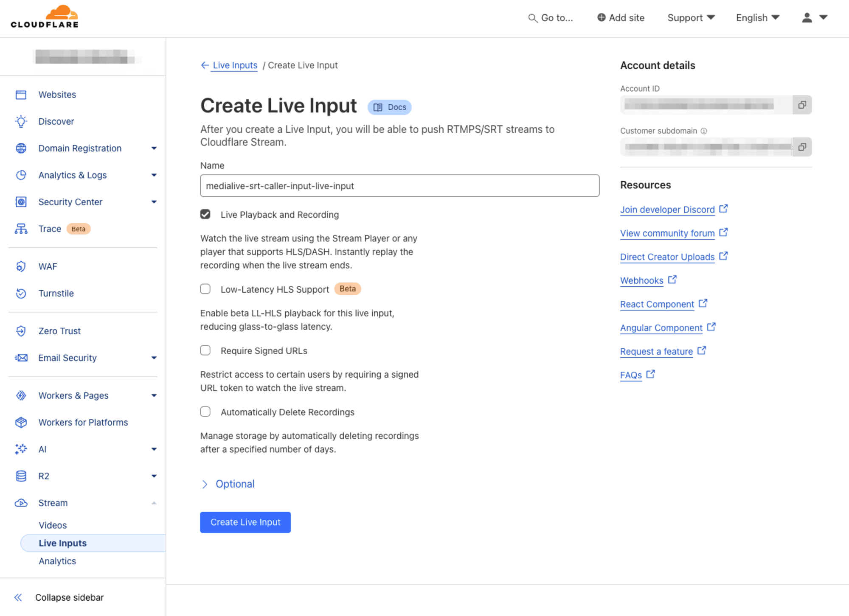Image resolution: width=849 pixels, height=616 pixels.
Task: Open the React Component link
Action: coord(663,304)
